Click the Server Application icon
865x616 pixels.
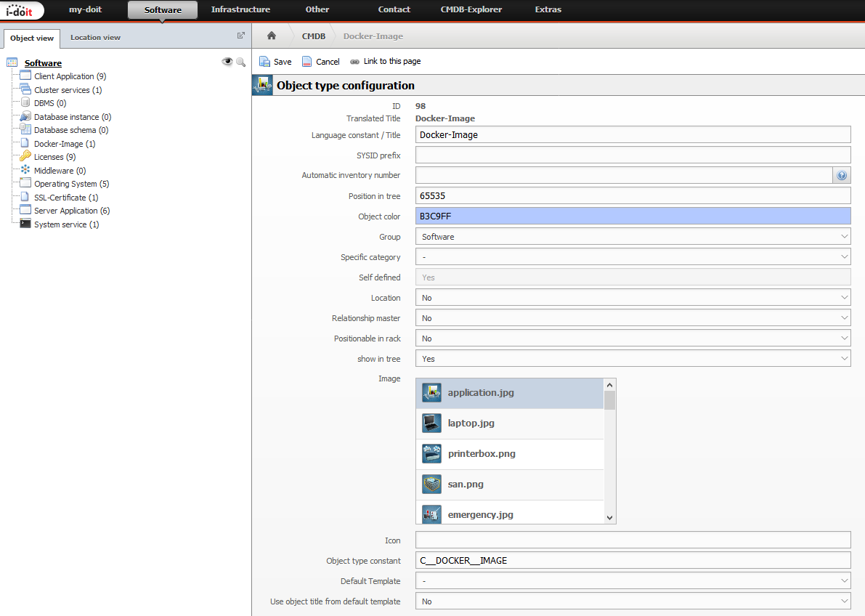click(x=25, y=211)
